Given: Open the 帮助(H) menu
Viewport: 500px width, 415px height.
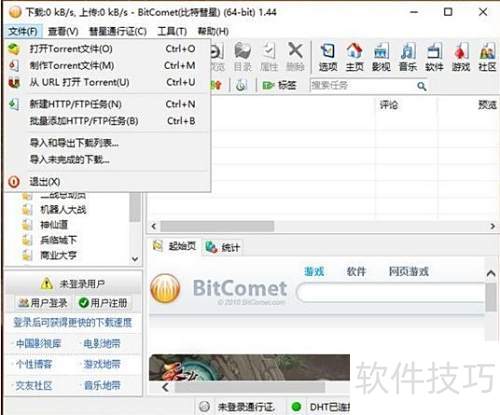Looking at the screenshot, I should 213,32.
